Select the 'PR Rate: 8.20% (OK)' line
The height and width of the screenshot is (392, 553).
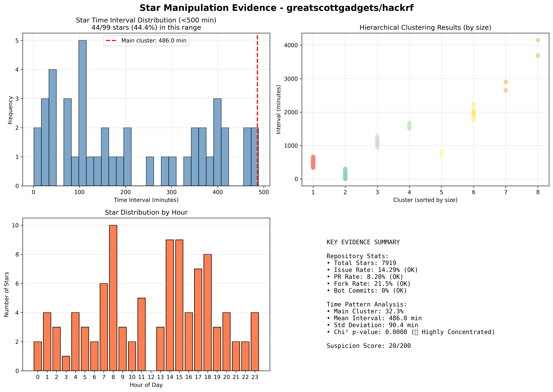click(365, 277)
